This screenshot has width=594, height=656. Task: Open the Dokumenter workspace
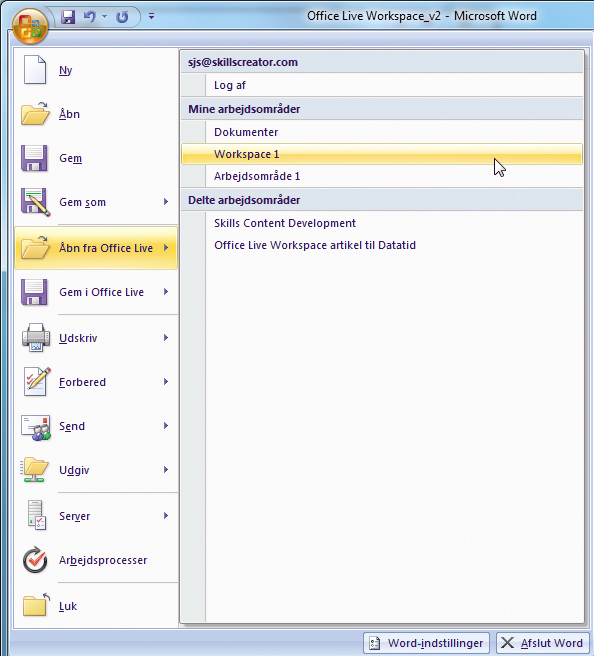tap(382, 132)
